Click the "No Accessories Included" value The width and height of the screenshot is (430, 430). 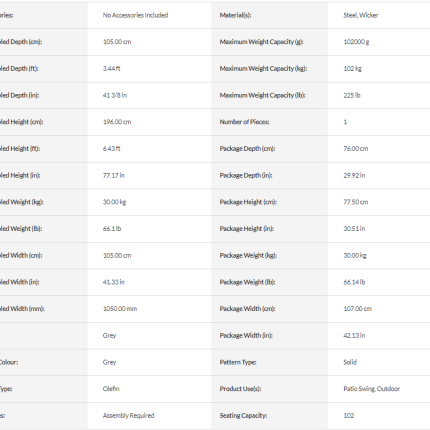point(135,15)
